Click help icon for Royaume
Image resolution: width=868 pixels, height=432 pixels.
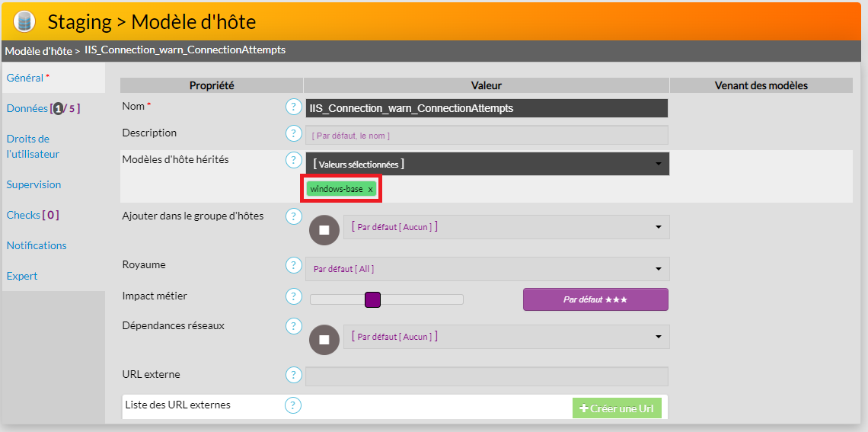tap(293, 266)
